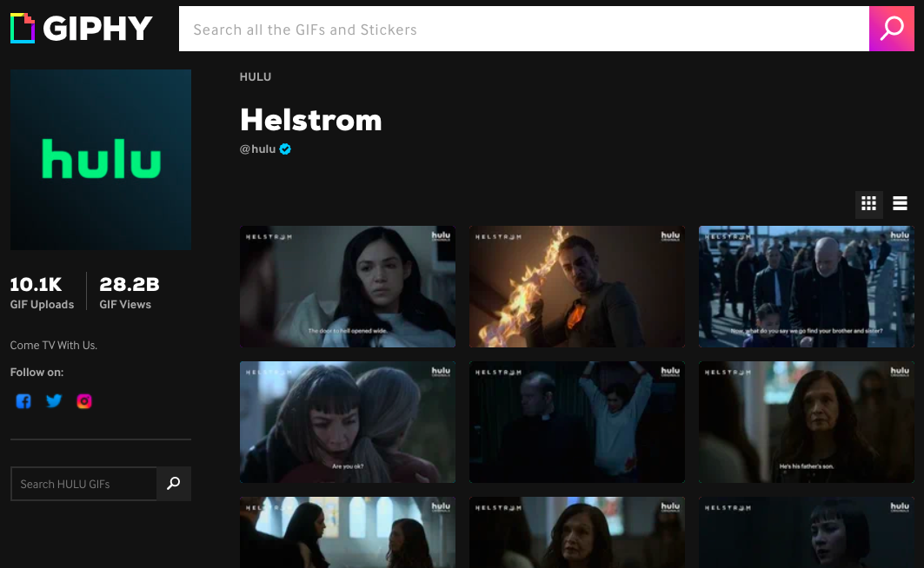Focus the Search HULU GIFs field
The image size is (924, 568).
(83, 484)
